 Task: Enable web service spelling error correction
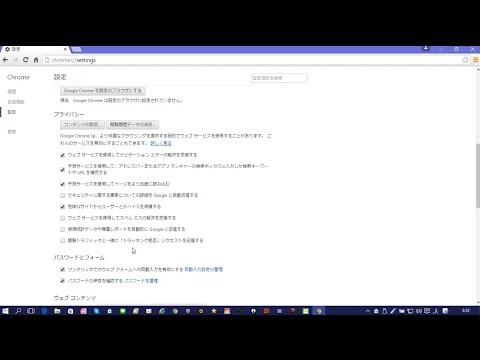click(x=62, y=218)
